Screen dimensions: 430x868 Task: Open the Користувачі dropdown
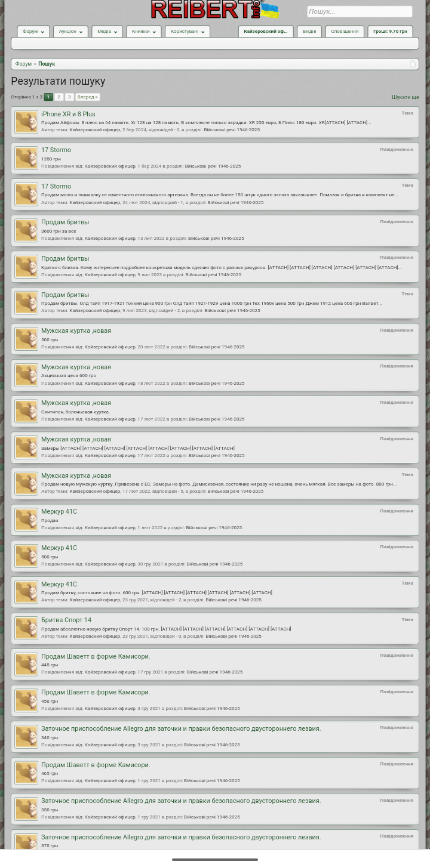pos(188,32)
